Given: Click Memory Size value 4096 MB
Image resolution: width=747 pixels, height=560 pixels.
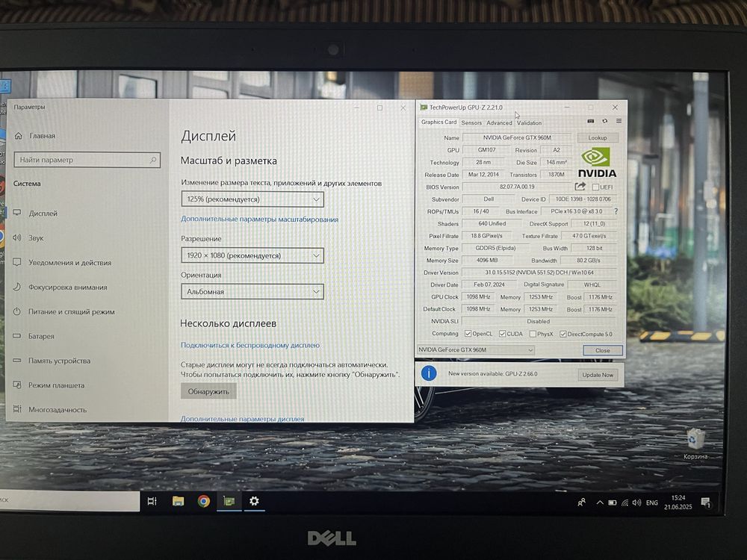Looking at the screenshot, I should point(487,261).
